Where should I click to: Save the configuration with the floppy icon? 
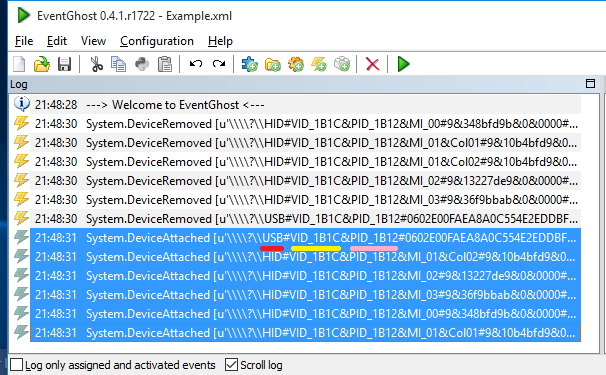[x=65, y=64]
